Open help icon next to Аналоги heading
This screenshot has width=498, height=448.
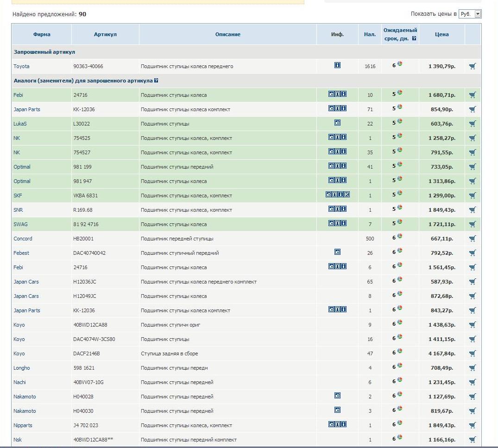pyautogui.click(x=156, y=81)
